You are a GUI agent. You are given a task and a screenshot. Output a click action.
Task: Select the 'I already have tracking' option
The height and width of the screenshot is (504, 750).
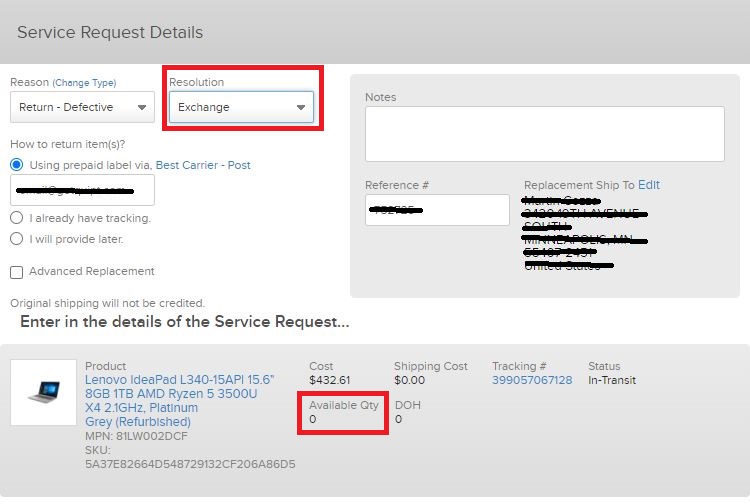pyautogui.click(x=16, y=218)
